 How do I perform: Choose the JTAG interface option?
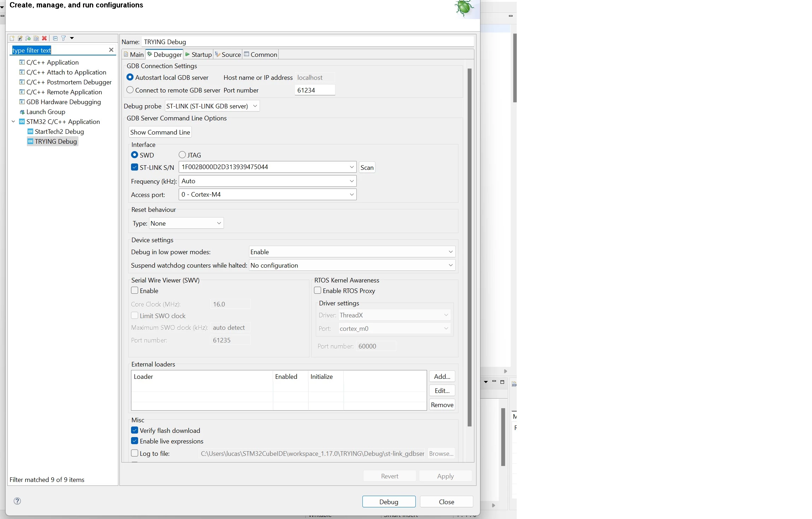pyautogui.click(x=182, y=155)
